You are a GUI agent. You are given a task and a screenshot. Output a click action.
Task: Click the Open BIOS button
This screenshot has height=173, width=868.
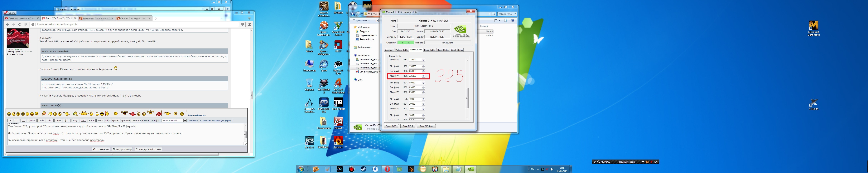coord(391,126)
